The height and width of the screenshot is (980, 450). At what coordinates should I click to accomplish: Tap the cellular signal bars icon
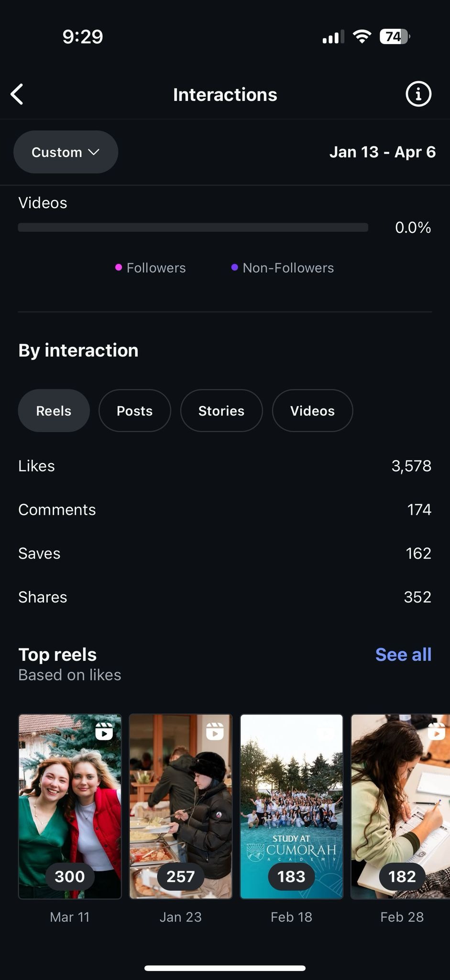click(333, 37)
